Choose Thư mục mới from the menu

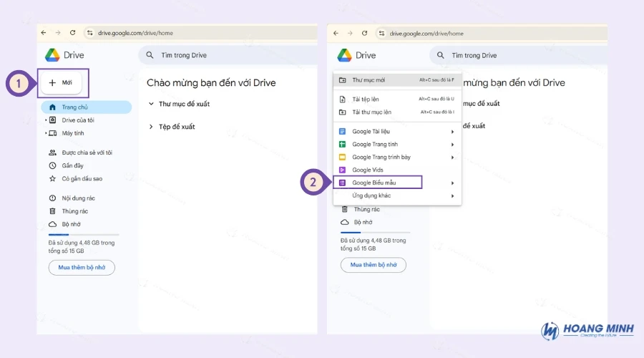pos(397,80)
